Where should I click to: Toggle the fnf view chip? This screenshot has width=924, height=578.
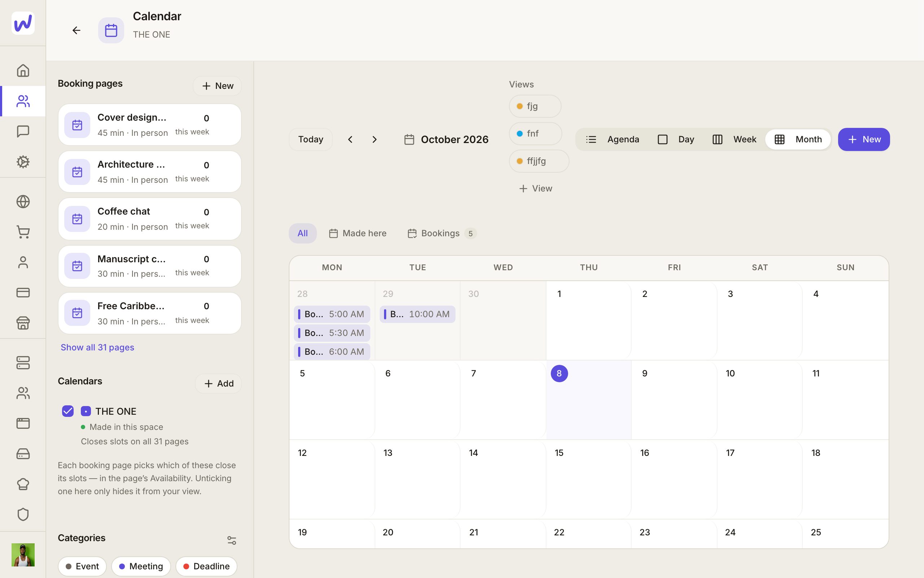pos(535,134)
